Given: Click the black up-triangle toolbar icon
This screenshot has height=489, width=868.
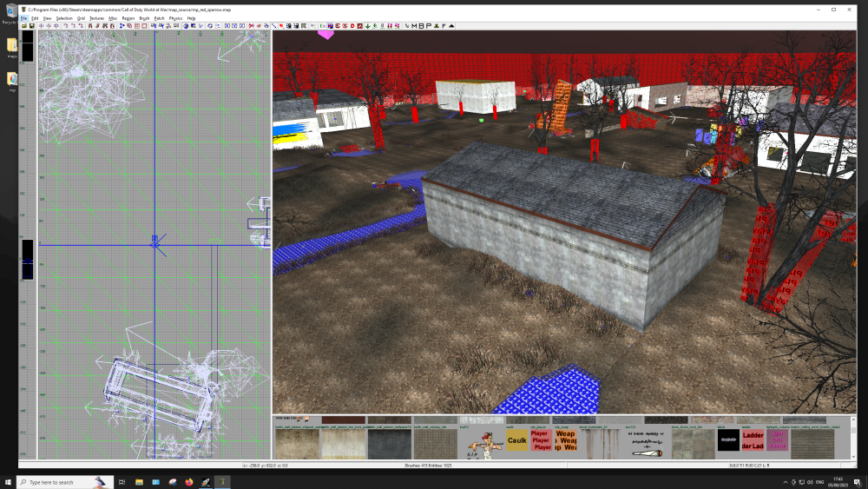Looking at the screenshot, I should [451, 25].
